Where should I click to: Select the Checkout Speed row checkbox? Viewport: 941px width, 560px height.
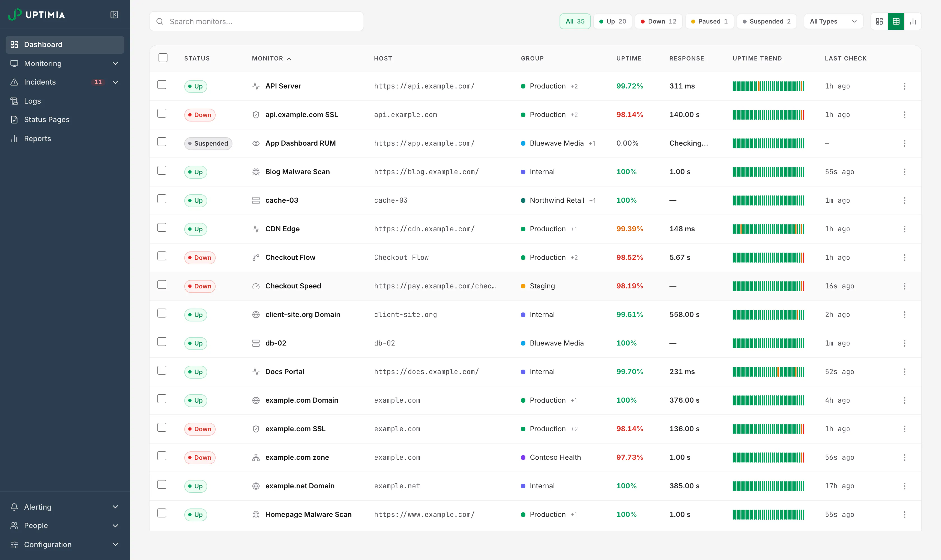pyautogui.click(x=162, y=284)
